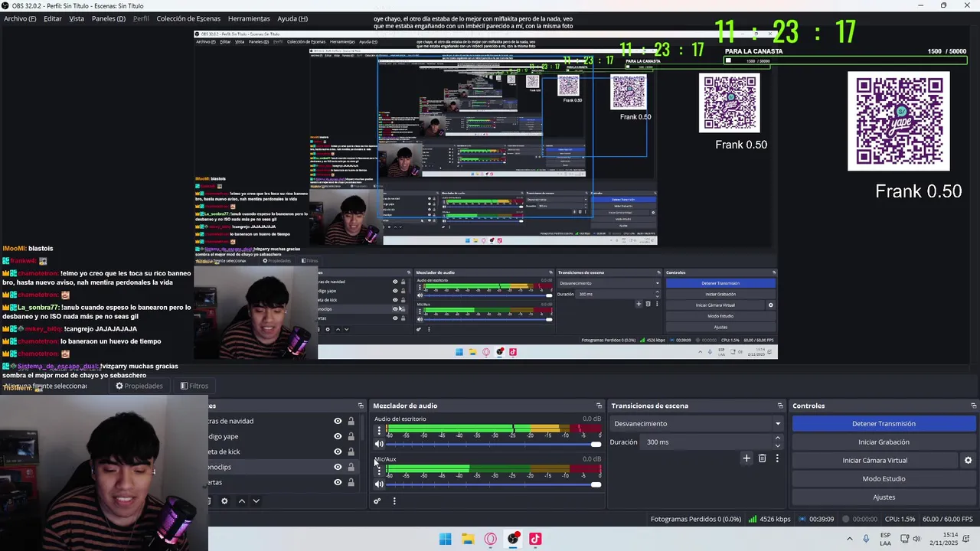Image resolution: width=980 pixels, height=551 pixels.
Task: Open Ajustes settings button
Action: click(884, 497)
